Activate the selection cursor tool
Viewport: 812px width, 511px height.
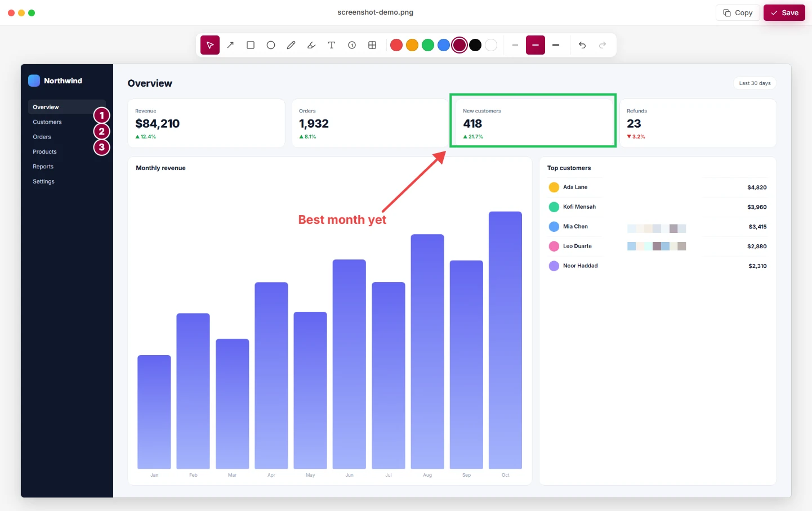[210, 45]
